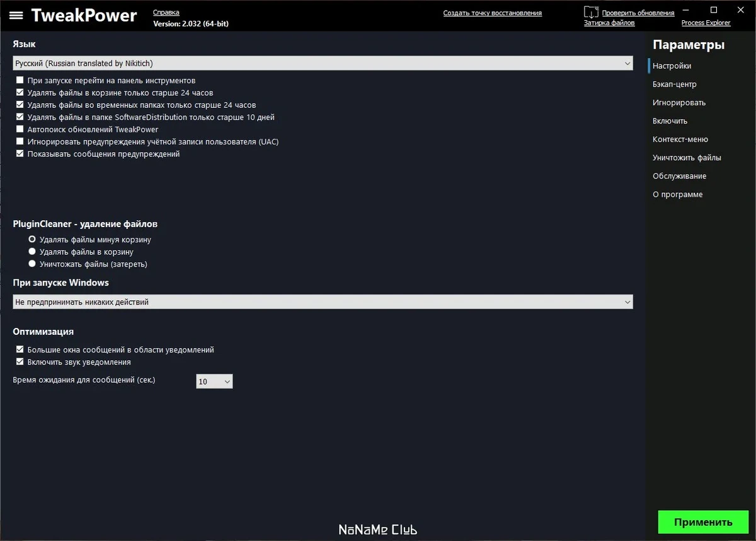Open the 'Затирка файлов' link

pos(609,23)
